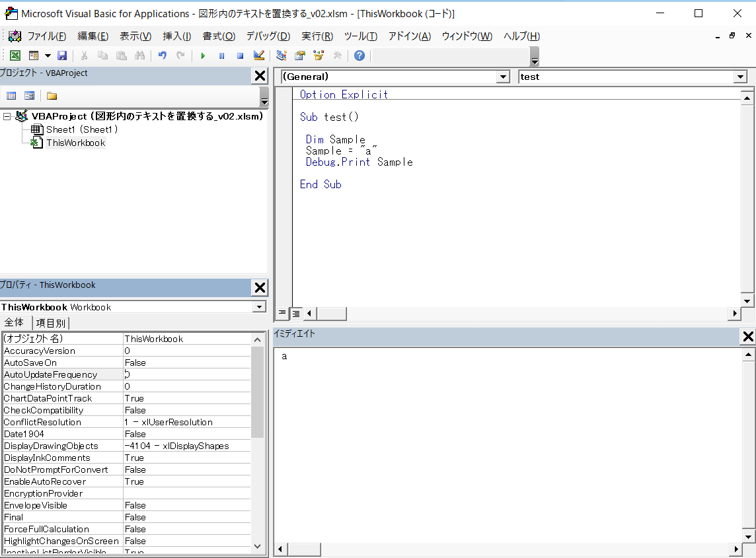Open the 挿入(I) menu
This screenshot has width=756, height=558.
[177, 36]
